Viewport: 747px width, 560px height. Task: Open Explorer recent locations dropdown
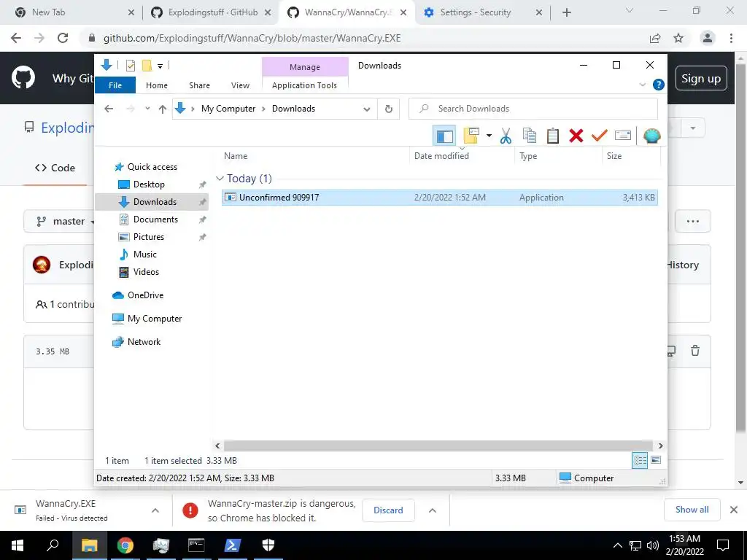click(x=147, y=109)
